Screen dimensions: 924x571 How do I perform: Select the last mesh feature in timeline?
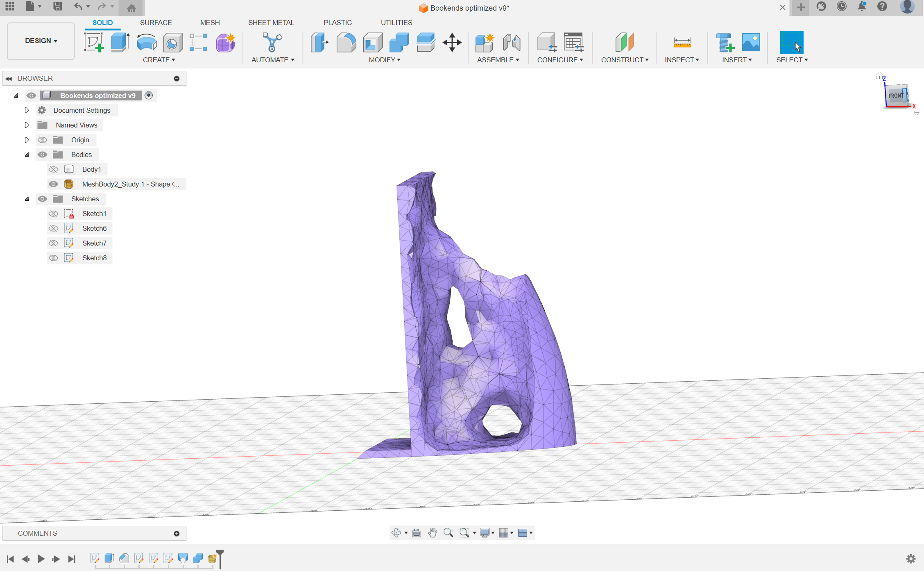click(x=212, y=558)
